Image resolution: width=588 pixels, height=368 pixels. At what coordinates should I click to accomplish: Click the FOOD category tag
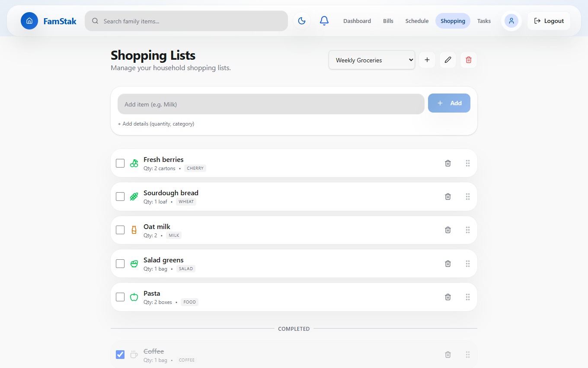coord(189,302)
